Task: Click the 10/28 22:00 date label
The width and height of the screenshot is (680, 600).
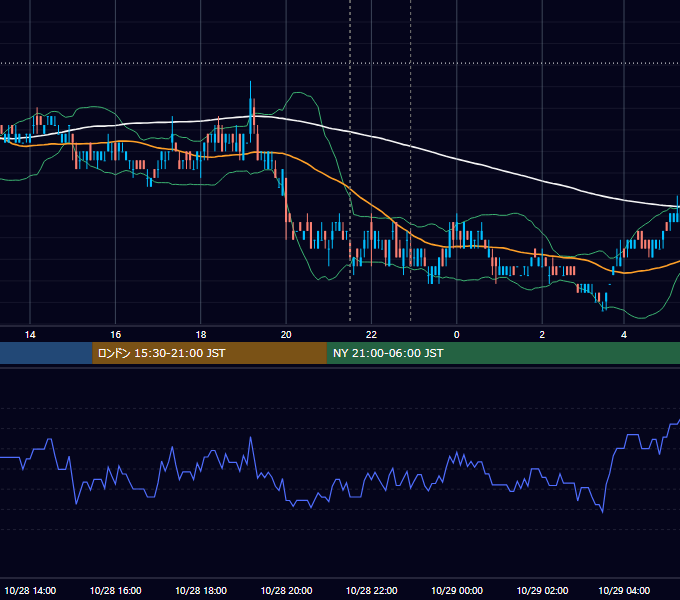Action: click(x=371, y=590)
